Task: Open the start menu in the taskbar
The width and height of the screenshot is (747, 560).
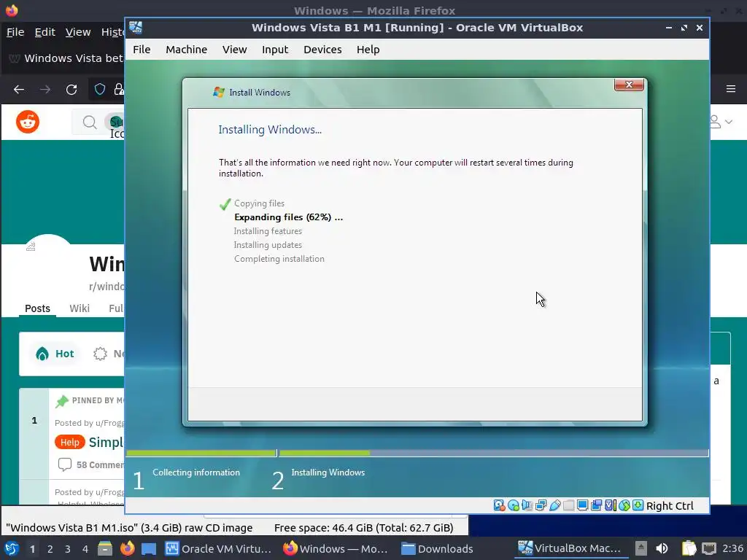Action: [12, 548]
